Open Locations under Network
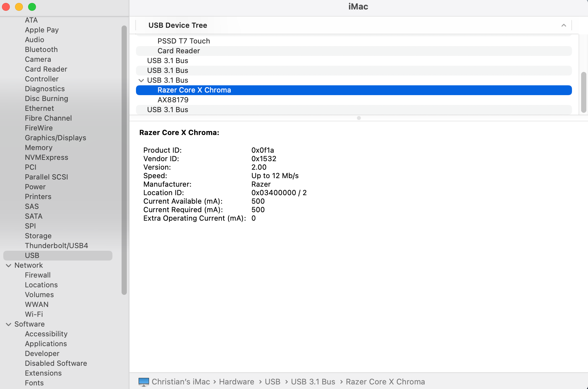Screen dimensions: 588x389 pyautogui.click(x=41, y=285)
